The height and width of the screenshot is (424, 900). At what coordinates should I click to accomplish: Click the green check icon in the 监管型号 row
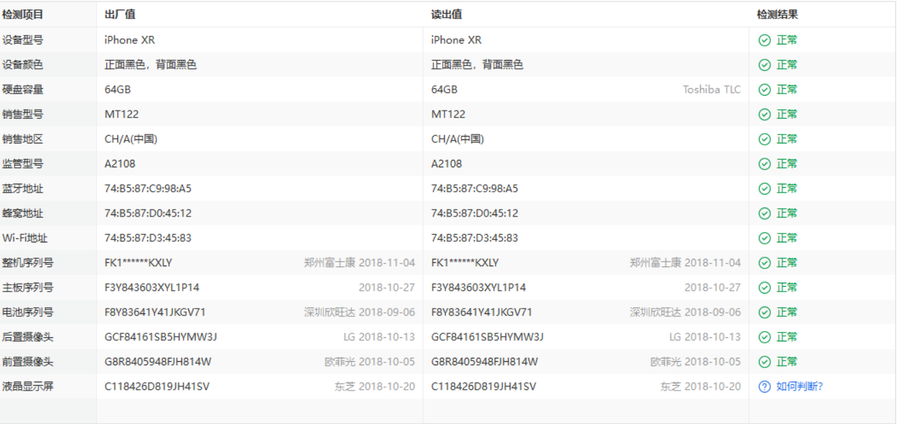pyautogui.click(x=764, y=164)
